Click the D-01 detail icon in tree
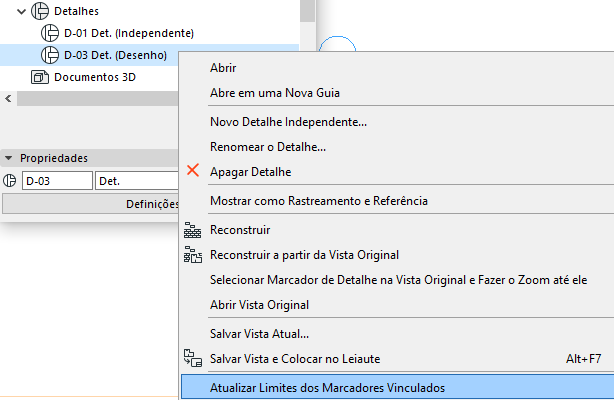614x400 pixels. pyautogui.click(x=50, y=33)
